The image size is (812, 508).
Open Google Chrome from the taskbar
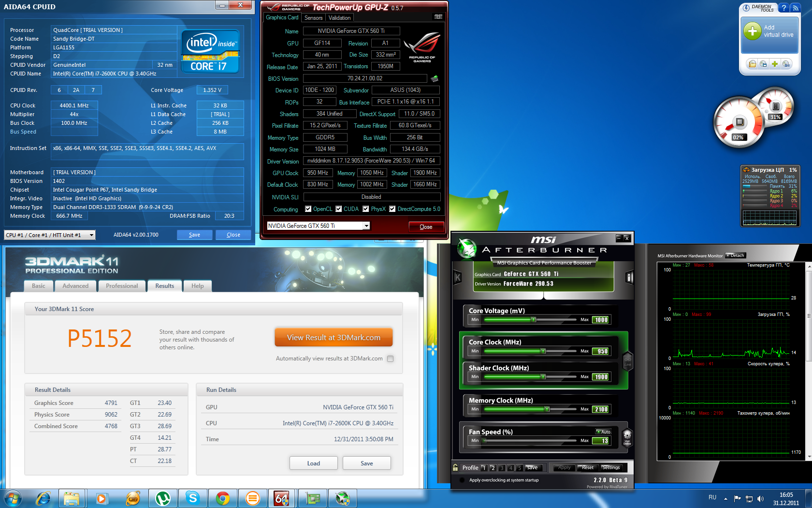(x=223, y=498)
